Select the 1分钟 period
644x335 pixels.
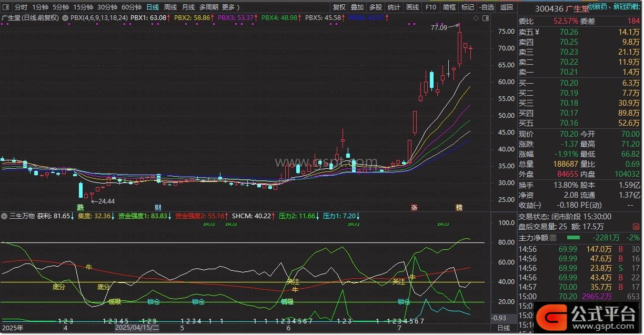point(40,7)
